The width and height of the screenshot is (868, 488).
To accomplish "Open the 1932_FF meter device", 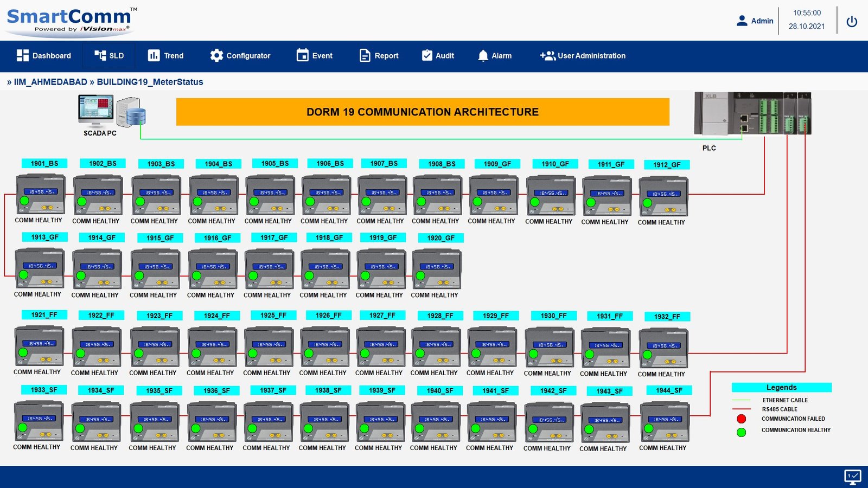I will coord(663,348).
